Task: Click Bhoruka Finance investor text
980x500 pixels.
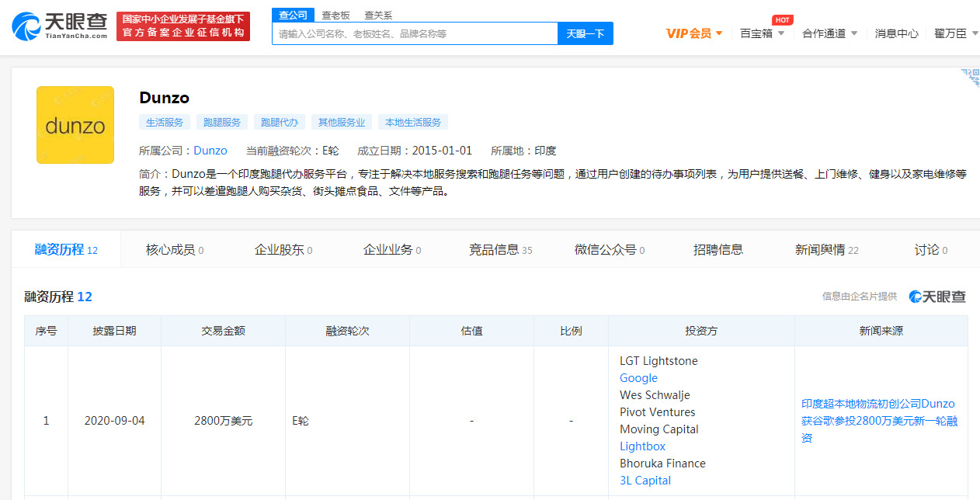Action: click(662, 464)
